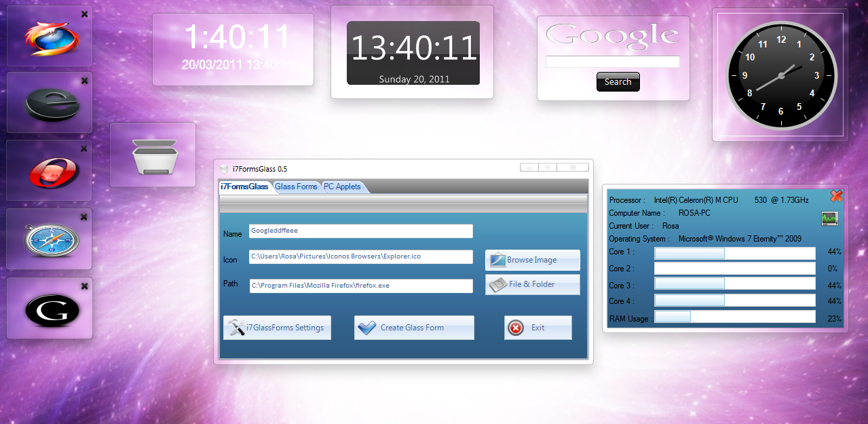Close the Safari glass form
The image size is (868, 424).
[84, 217]
